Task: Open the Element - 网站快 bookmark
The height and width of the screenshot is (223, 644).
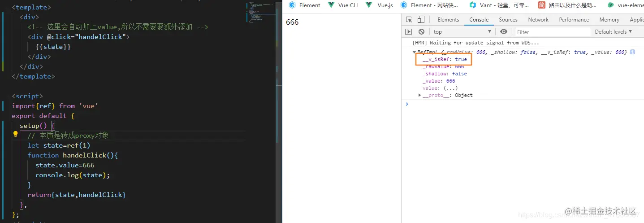Action: coord(429,5)
